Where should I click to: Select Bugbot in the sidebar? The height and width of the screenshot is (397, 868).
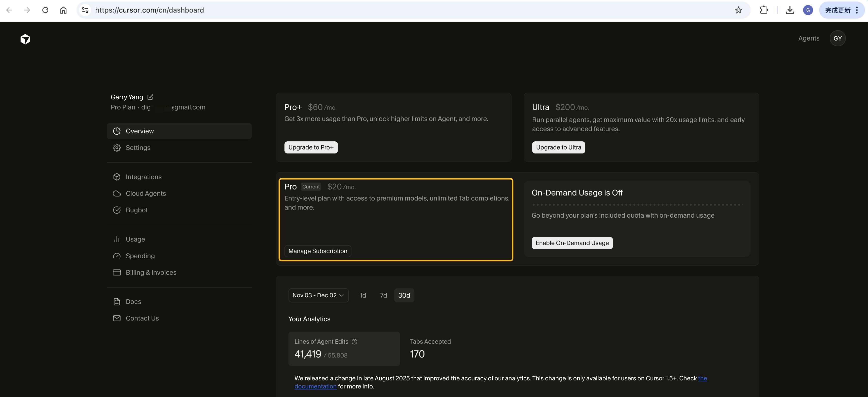pyautogui.click(x=136, y=210)
